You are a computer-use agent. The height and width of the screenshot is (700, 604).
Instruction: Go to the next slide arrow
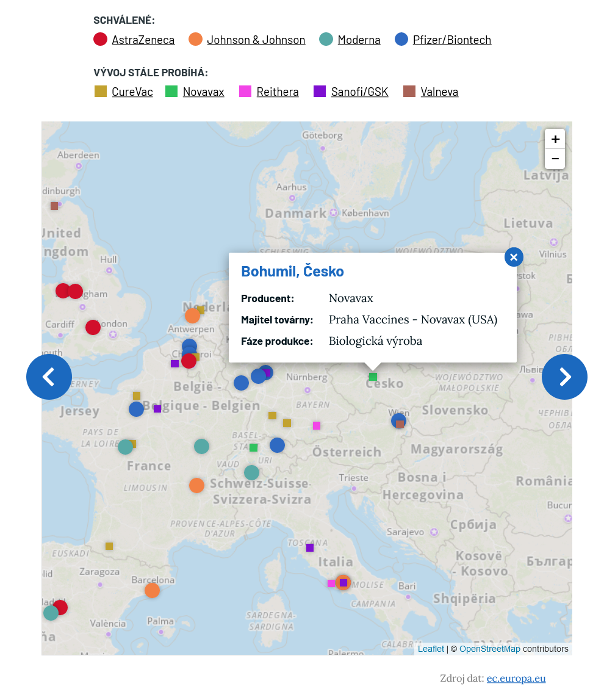pyautogui.click(x=564, y=377)
